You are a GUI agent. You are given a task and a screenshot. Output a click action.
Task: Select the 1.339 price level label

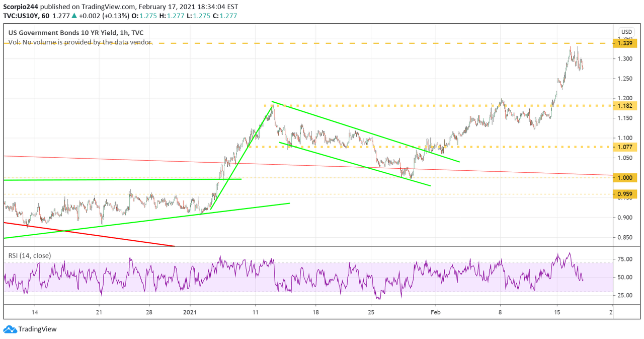625,43
